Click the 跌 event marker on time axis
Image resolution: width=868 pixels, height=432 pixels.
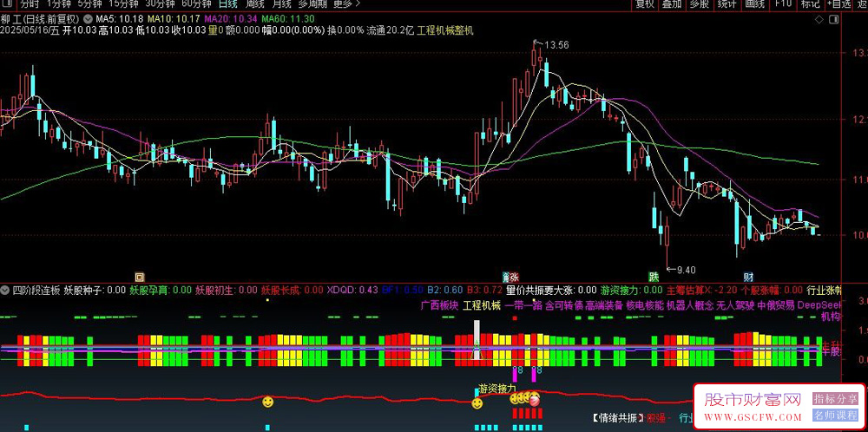[654, 276]
